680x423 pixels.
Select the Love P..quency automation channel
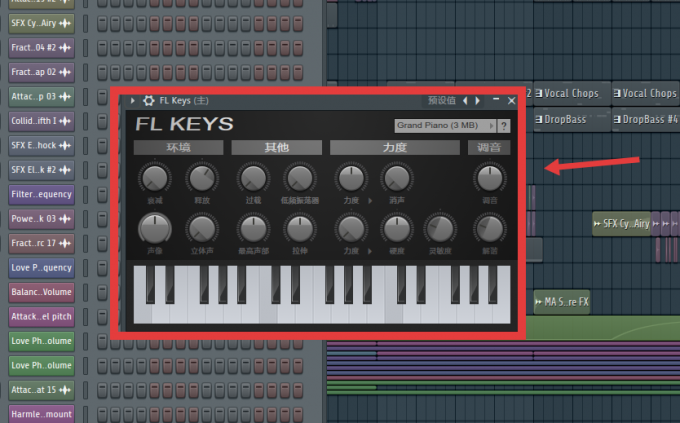pyautogui.click(x=41, y=268)
